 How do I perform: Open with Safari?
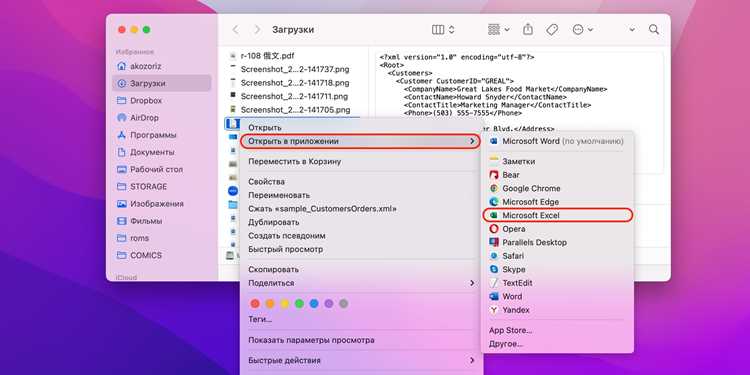557,256
